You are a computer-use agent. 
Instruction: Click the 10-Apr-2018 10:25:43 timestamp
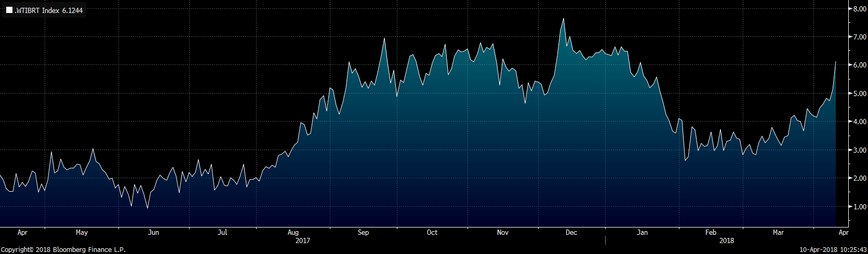[x=833, y=250]
